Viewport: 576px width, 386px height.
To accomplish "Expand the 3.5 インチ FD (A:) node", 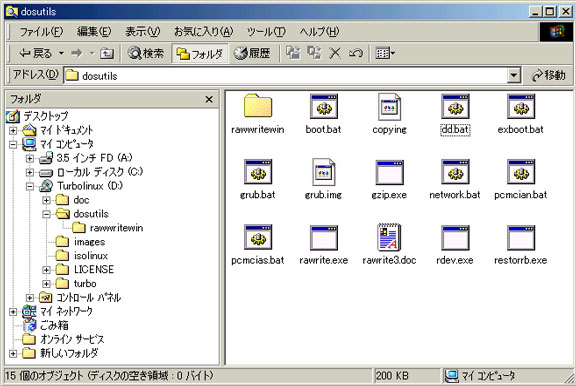I will [30, 158].
